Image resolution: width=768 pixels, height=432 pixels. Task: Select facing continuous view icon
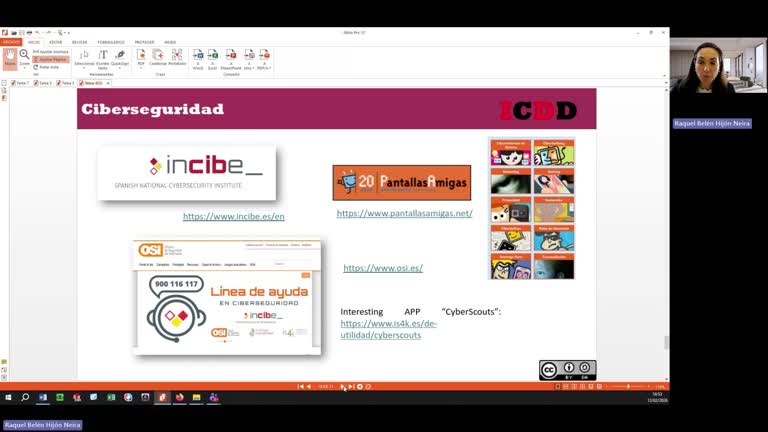[x=582, y=386]
